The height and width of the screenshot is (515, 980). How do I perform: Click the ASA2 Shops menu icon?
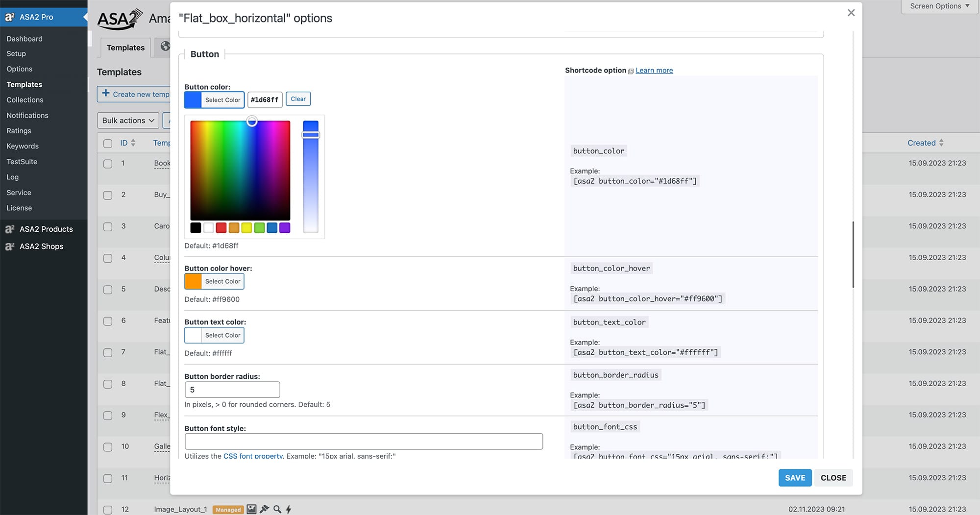[9, 246]
